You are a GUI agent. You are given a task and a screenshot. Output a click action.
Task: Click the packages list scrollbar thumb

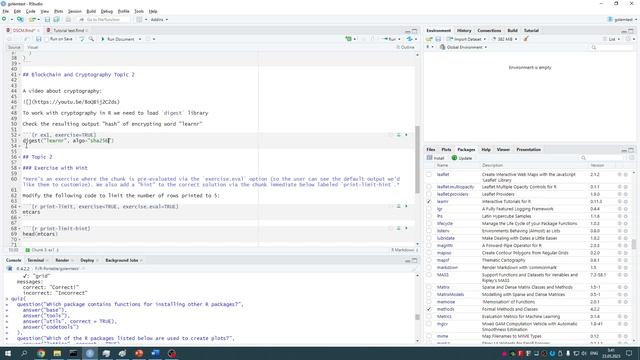coord(633,244)
